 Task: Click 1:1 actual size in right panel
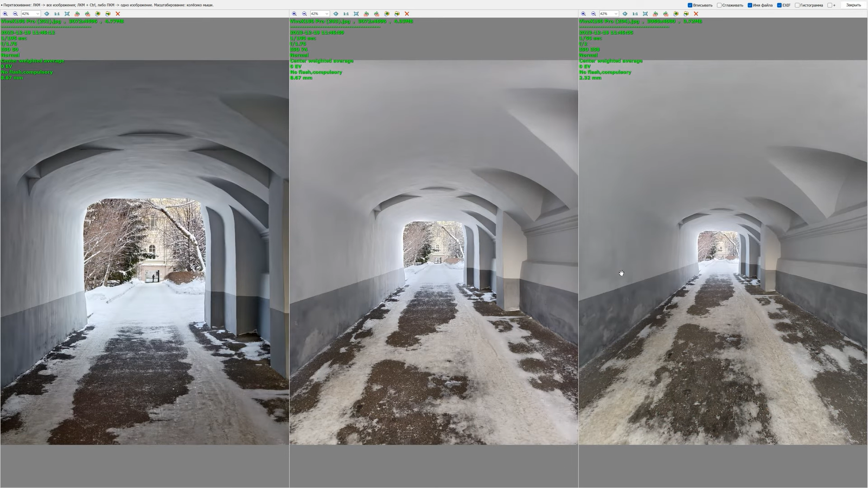[x=635, y=14]
